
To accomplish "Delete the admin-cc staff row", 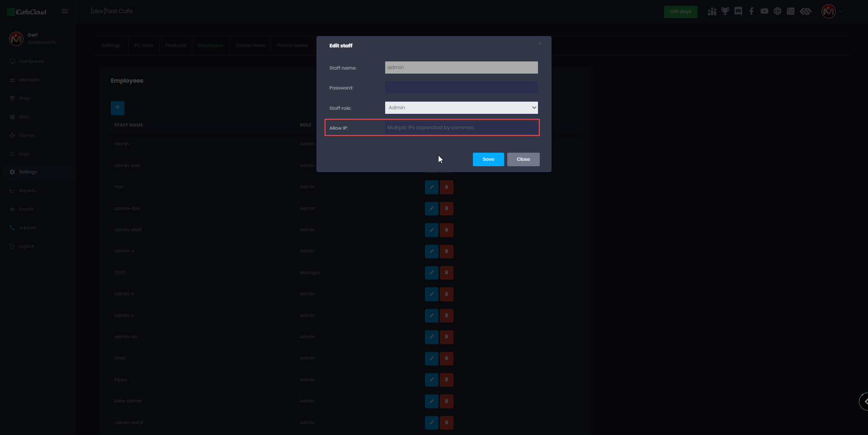I will [447, 337].
